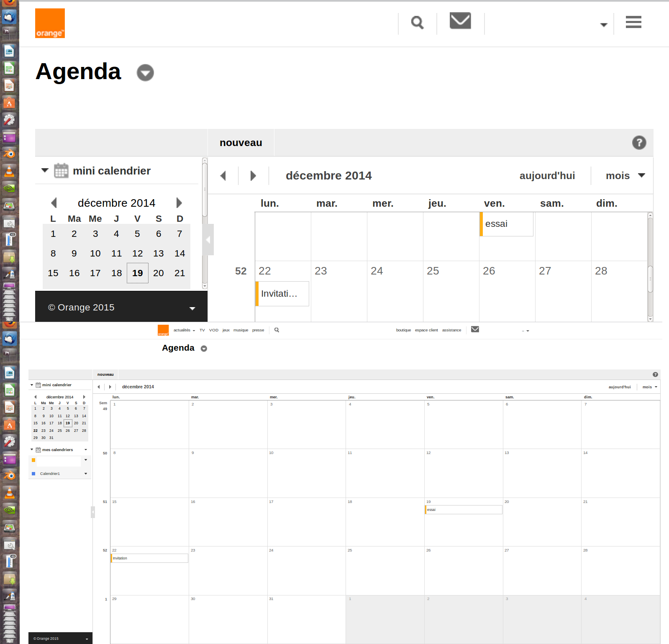Open the 'musique' menu item
The image size is (669, 644).
[x=241, y=330]
